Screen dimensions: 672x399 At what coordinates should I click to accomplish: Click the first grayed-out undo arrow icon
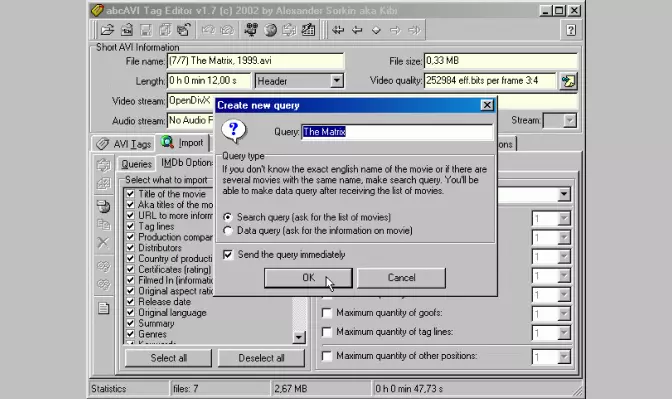(208, 30)
